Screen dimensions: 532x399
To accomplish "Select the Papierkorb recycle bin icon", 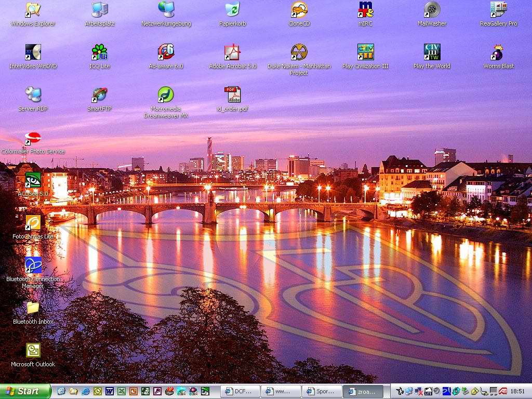I will (232, 15).
